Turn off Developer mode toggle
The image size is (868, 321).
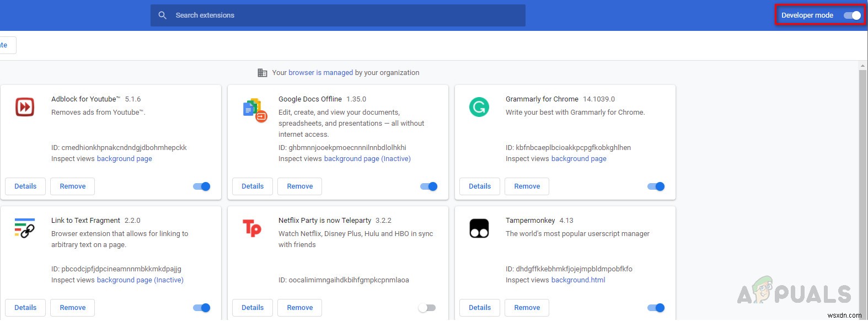pos(852,15)
